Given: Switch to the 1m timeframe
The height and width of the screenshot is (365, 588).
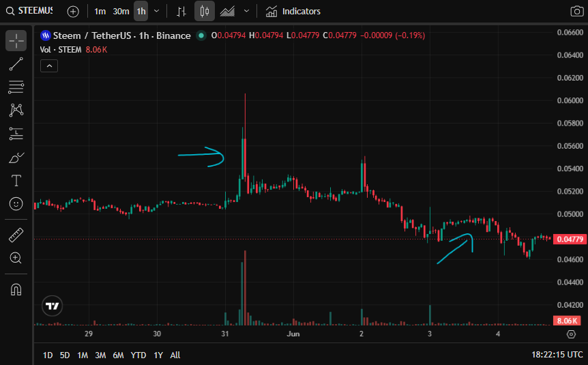Looking at the screenshot, I should coord(100,12).
